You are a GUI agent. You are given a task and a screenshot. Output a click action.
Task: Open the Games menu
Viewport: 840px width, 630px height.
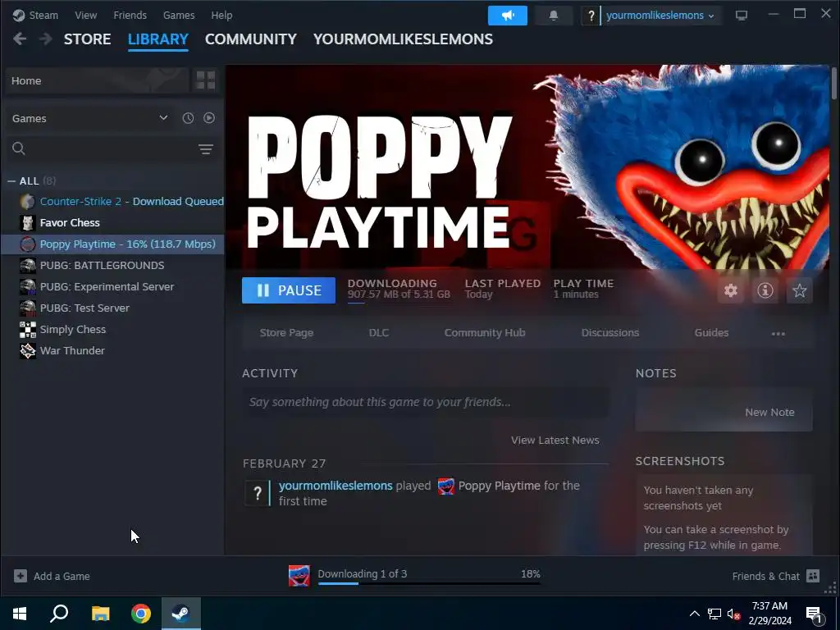[x=179, y=15]
